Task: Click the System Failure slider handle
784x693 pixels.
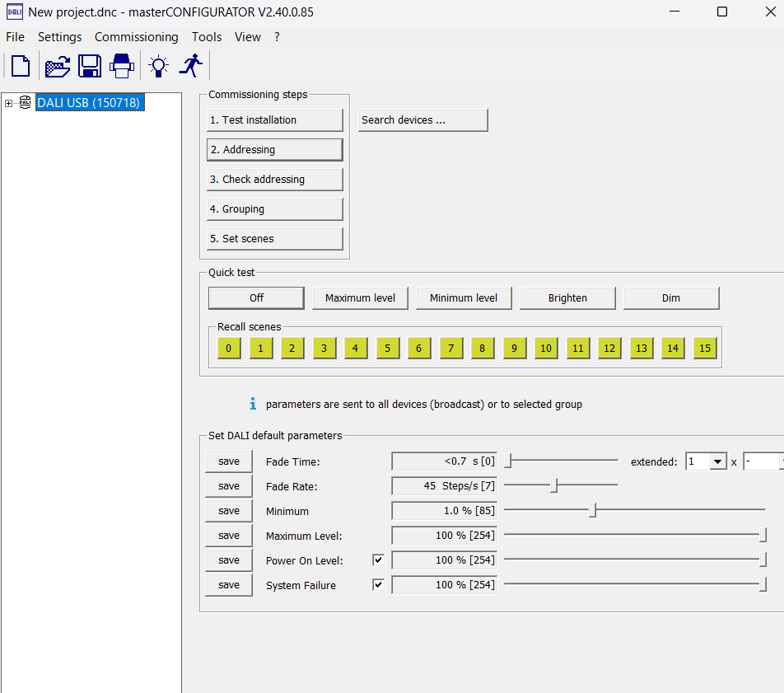Action: 763,584
